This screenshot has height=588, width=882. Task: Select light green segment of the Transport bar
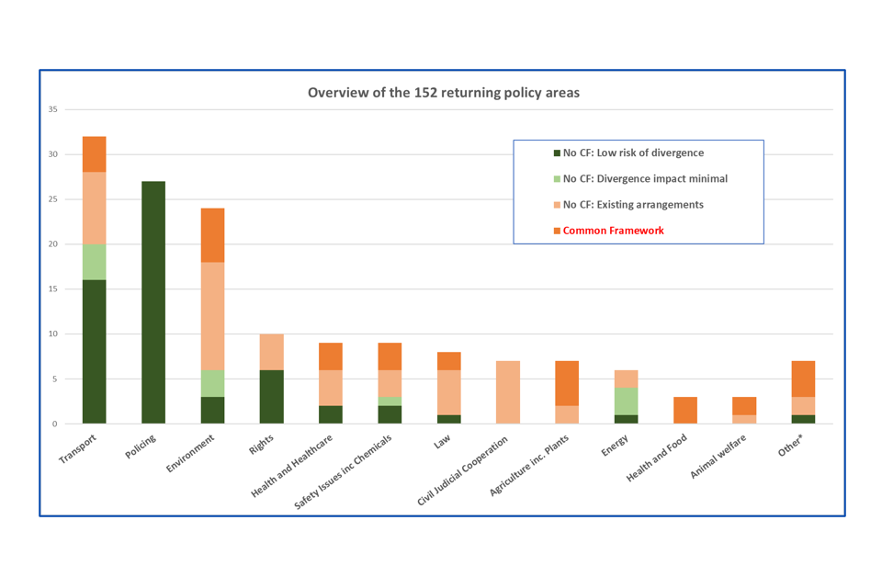[x=95, y=262]
